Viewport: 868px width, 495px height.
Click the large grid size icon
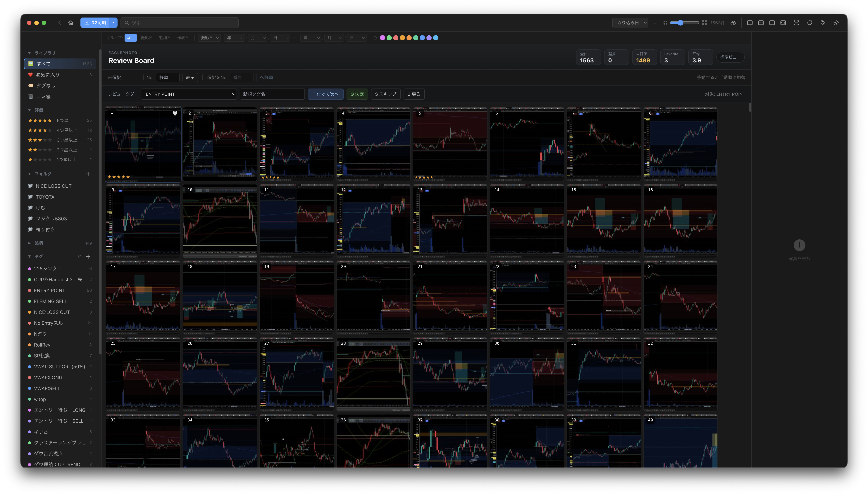pyautogui.click(x=704, y=23)
